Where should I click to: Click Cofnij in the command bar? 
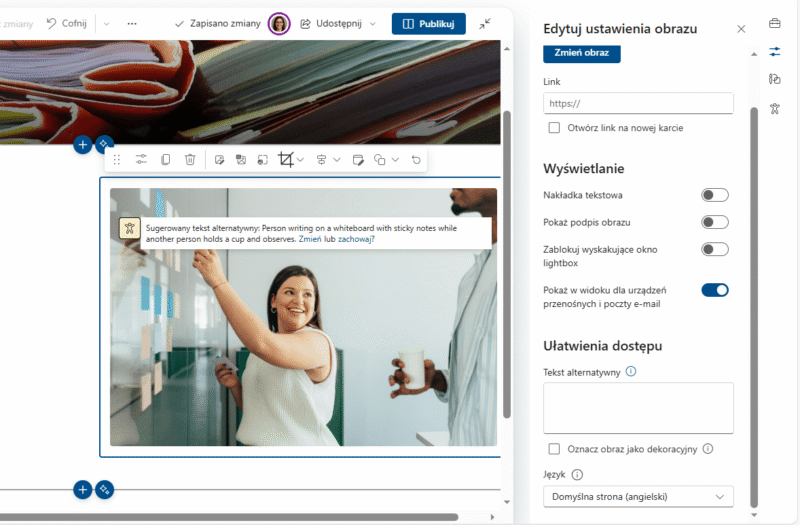[x=66, y=23]
